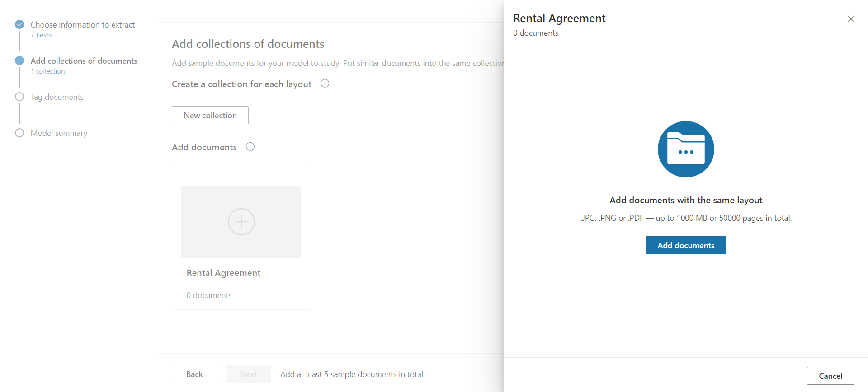Open the 1 collection link

[48, 71]
